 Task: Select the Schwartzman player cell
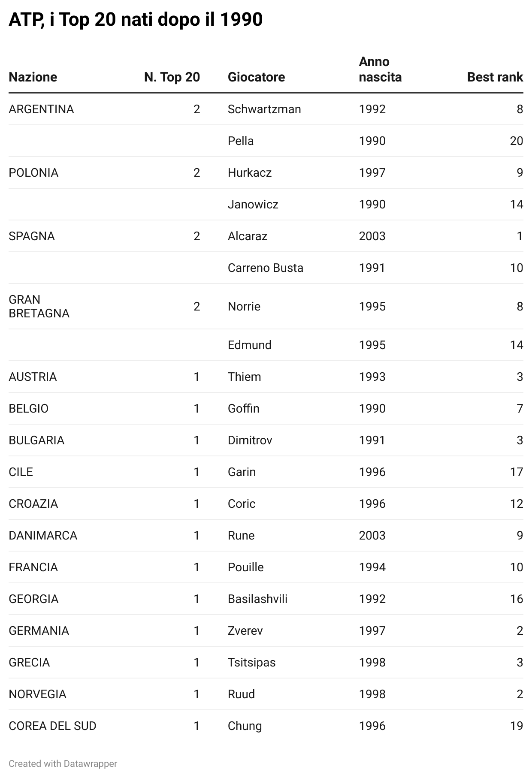264,109
